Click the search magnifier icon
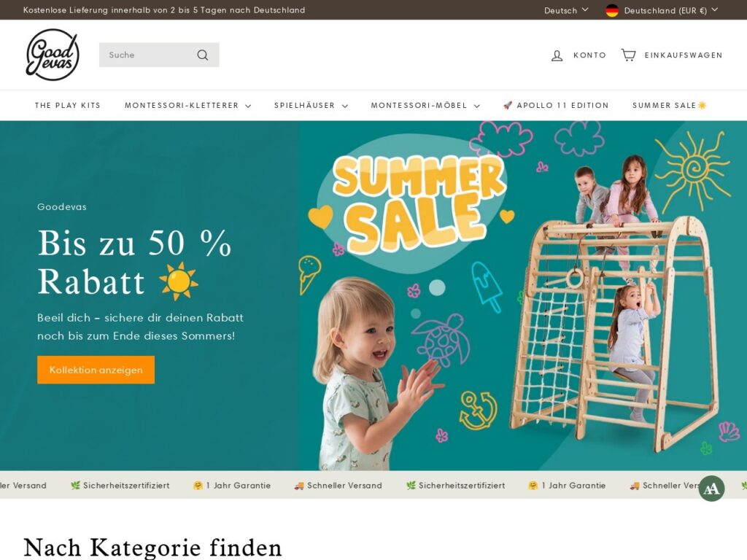Viewport: 747px width, 560px height. point(203,55)
